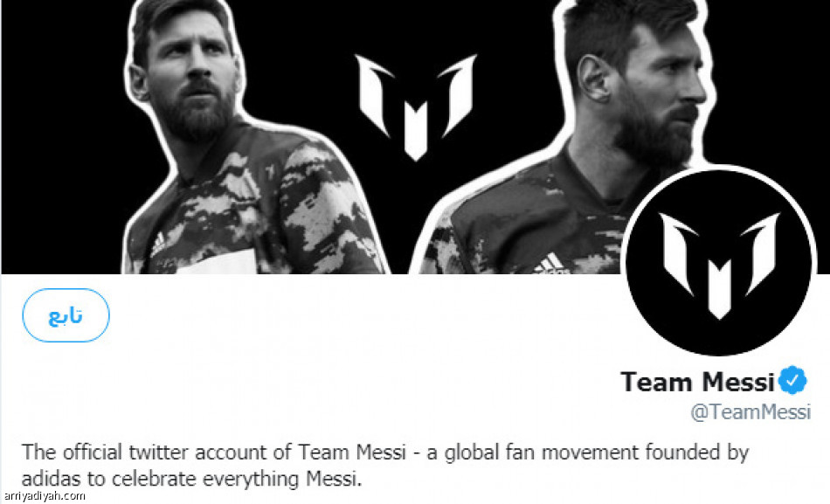
Task: Select the bold Team Messi display name
Action: pos(697,382)
